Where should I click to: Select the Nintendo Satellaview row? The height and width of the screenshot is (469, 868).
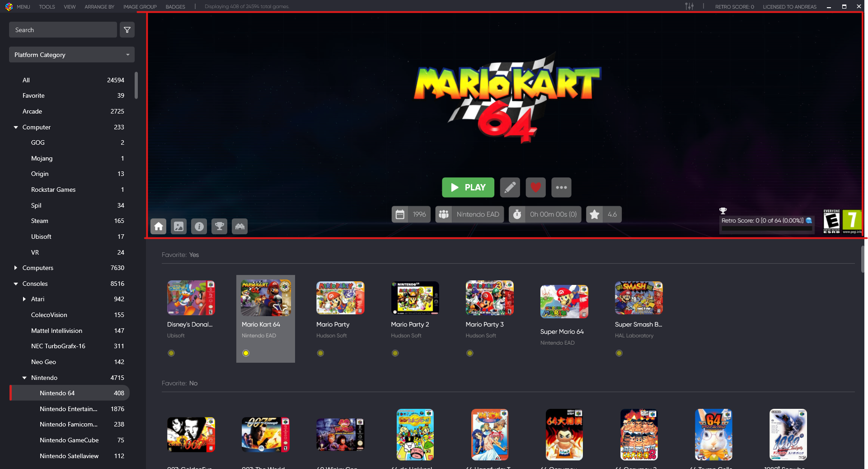70,456
